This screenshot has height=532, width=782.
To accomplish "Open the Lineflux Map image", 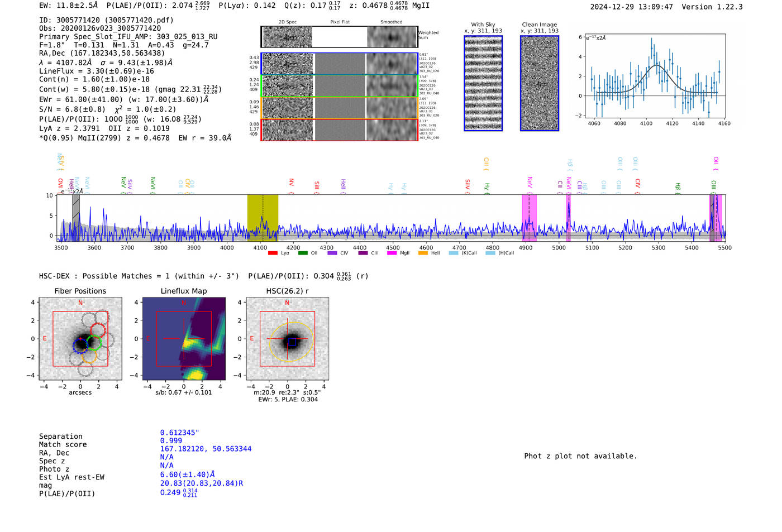I will (184, 339).
